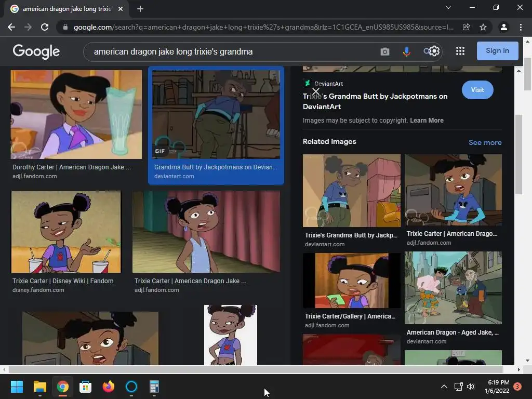The image size is (532, 399).
Task: Share this page from the address bar
Action: [x=466, y=27]
